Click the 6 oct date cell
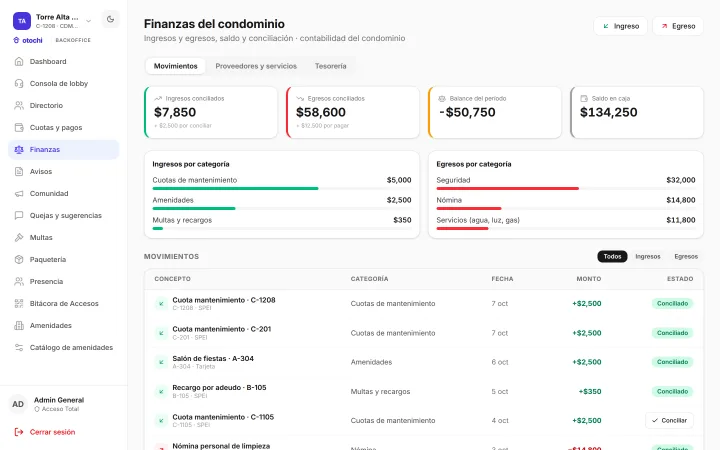This screenshot has width=720, height=450. (x=500, y=362)
